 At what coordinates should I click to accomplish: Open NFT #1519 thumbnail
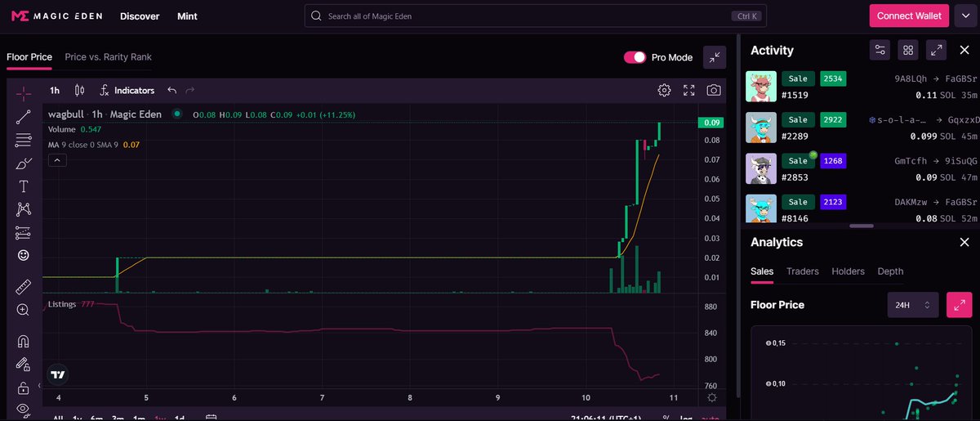pyautogui.click(x=761, y=87)
